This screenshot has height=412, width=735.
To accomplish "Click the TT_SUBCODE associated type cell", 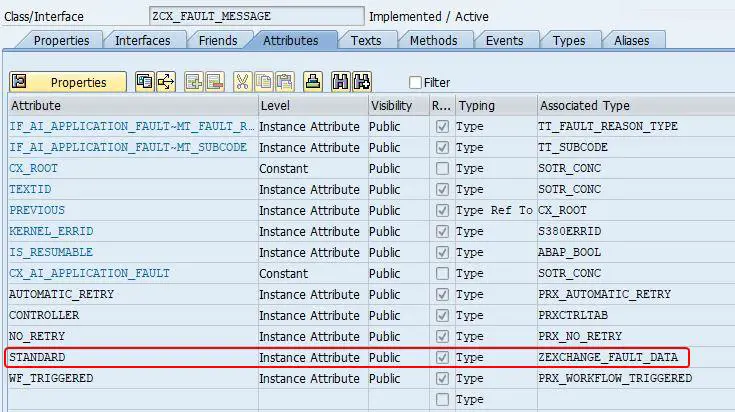I will click(x=636, y=147).
